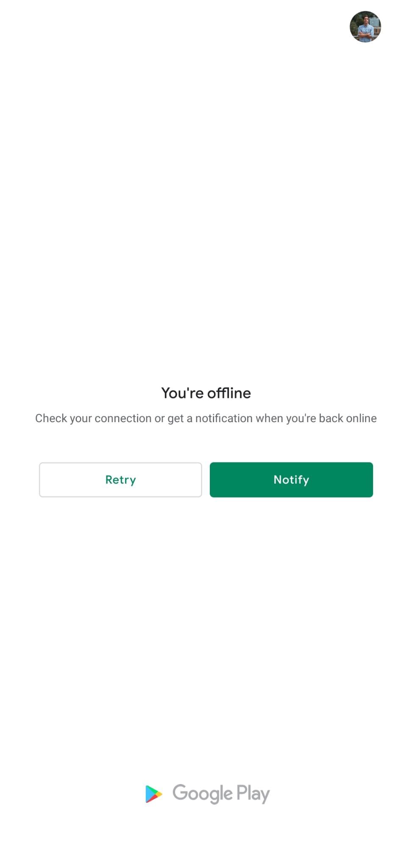Open the account profile avatar
Viewport: 412px width, 868px height.
[x=365, y=27]
